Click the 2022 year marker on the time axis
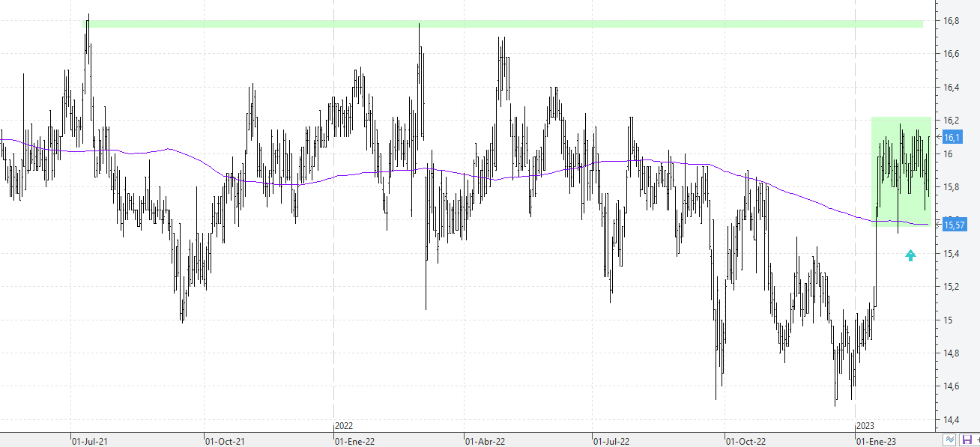Image resolution: width=980 pixels, height=447 pixels. pos(345,426)
